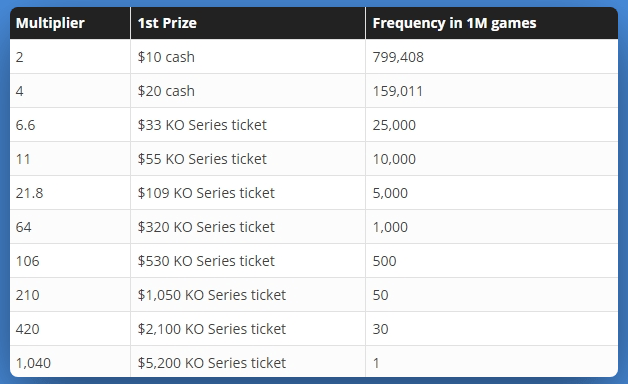Click the $2,100 KO Series ticket cell
This screenshot has height=384, width=628.
click(x=248, y=329)
